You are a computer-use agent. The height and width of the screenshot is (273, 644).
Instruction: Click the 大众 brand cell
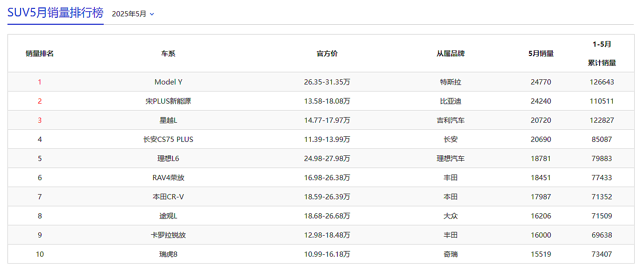(x=451, y=216)
